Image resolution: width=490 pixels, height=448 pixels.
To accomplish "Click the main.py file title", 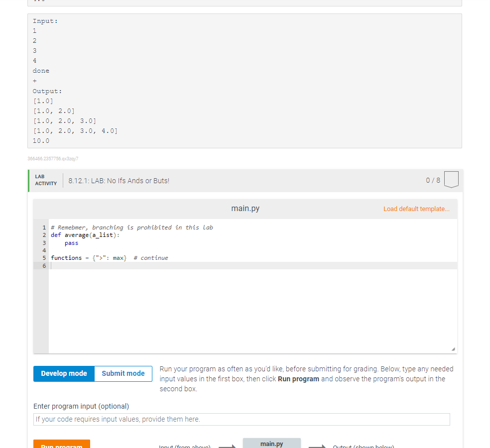I will 245,209.
